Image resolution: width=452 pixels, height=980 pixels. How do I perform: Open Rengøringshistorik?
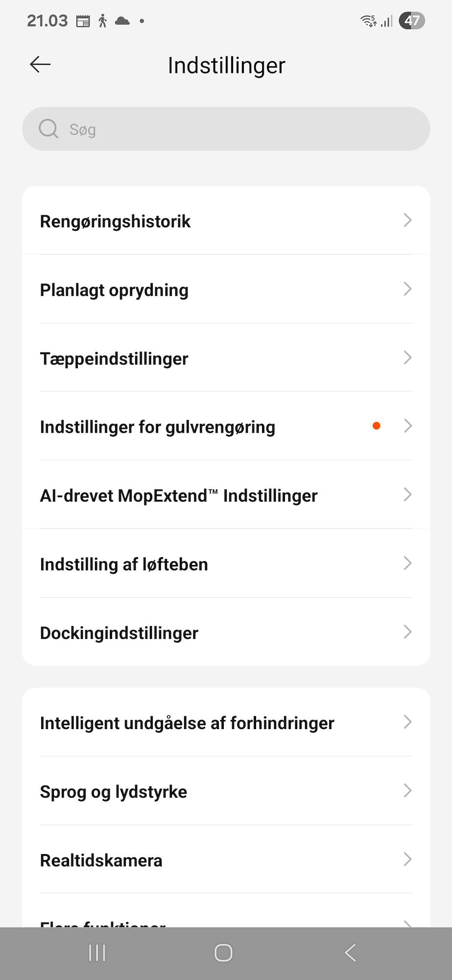[225, 221]
